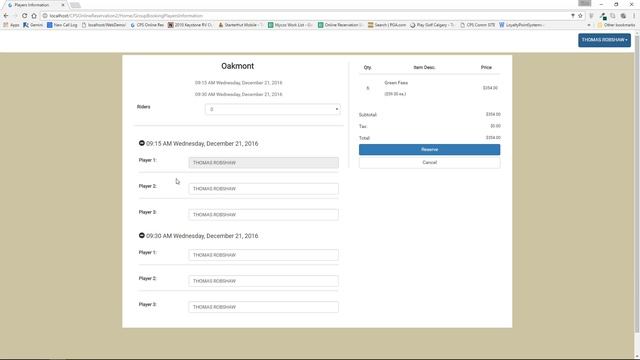Open the Apps bookmark
Screen dimensions: 640x360
[x=11, y=25]
